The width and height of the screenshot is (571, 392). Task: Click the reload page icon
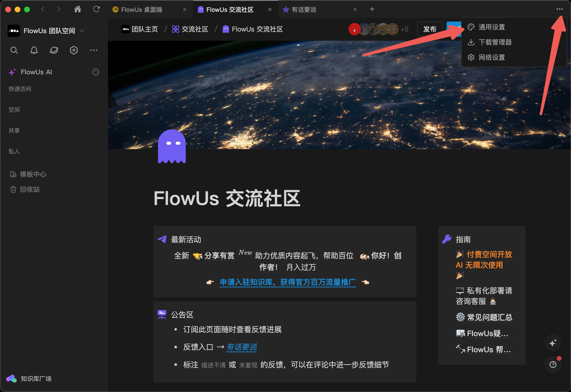[96, 9]
